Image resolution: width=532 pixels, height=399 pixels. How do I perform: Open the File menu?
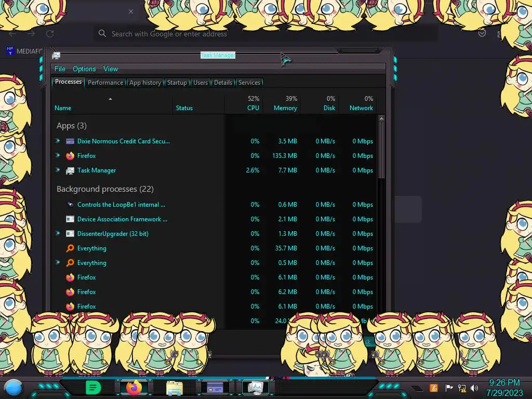click(x=60, y=69)
